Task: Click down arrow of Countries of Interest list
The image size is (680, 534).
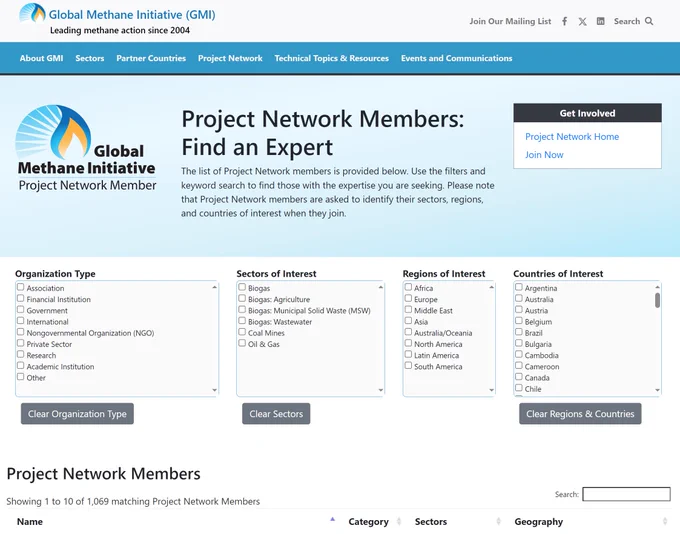Action: click(657, 390)
